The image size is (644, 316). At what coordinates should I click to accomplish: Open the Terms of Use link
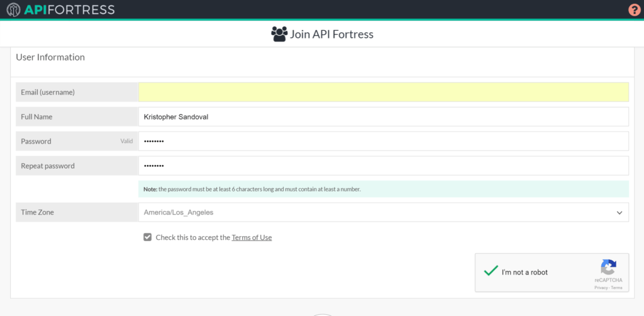[252, 237]
